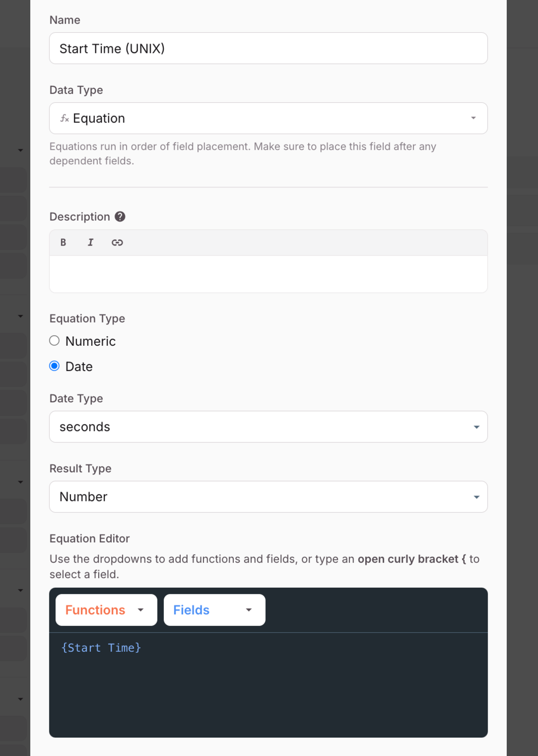The image size is (538, 756).
Task: Click inside the description text box
Action: coord(268,274)
